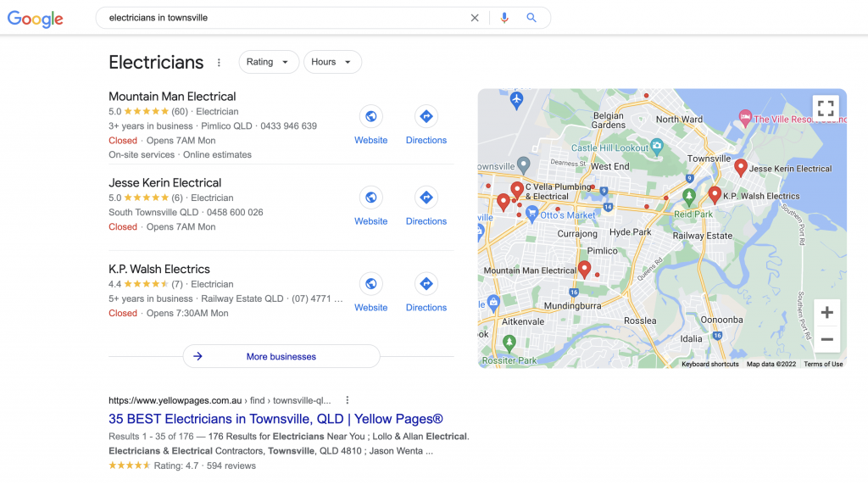Select K.P. Walsh Electrics map pin
This screenshot has height=485, width=868.
point(715,194)
